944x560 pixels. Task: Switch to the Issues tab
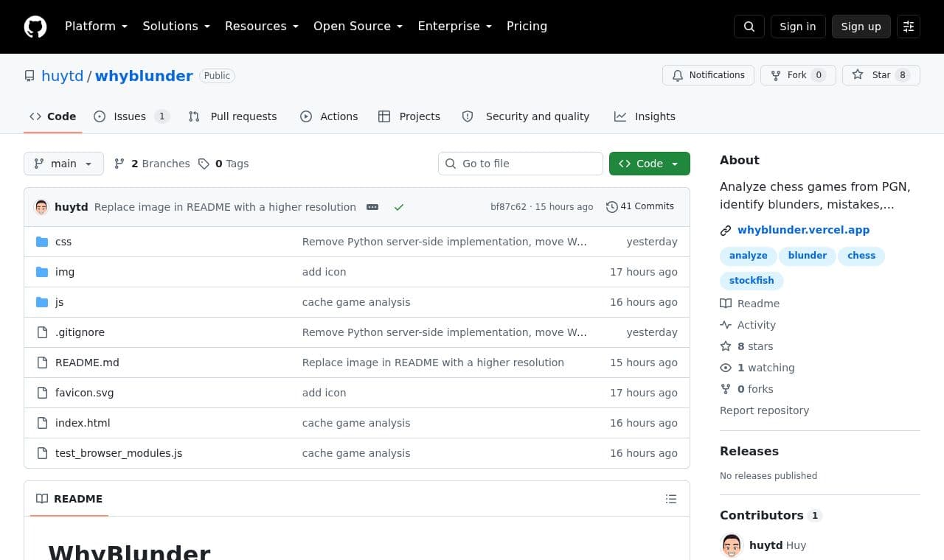click(x=132, y=116)
